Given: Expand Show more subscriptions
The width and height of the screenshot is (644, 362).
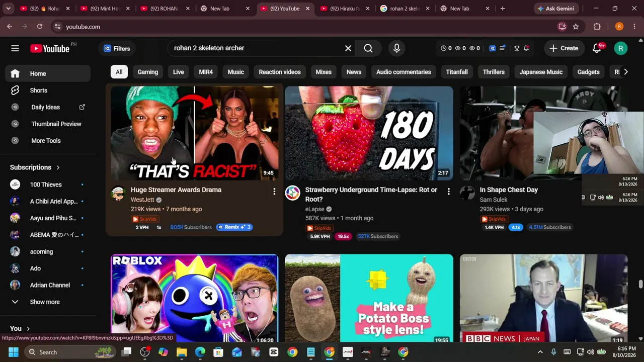Looking at the screenshot, I should [48, 302].
